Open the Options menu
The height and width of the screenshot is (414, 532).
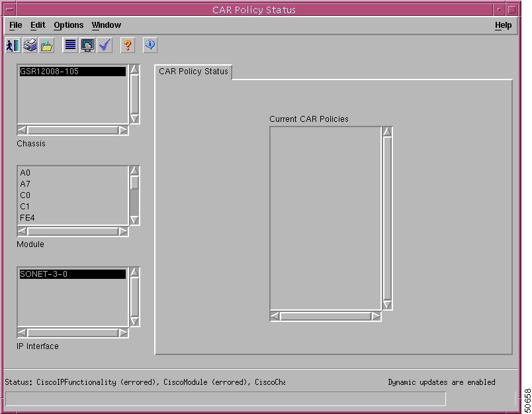pyautogui.click(x=69, y=25)
